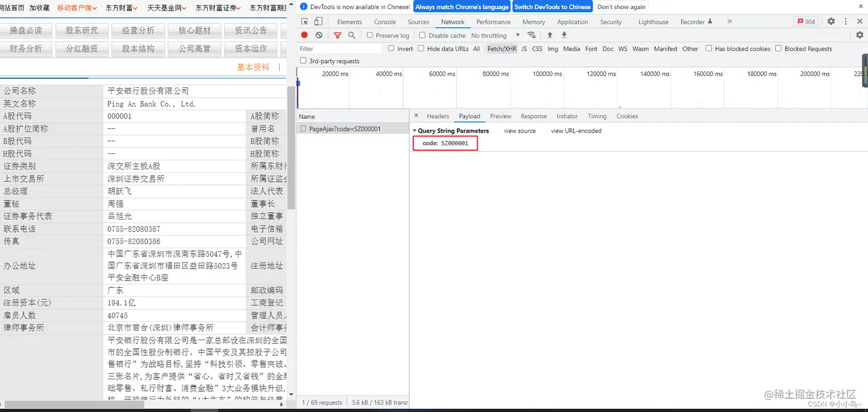
Task: Open the 天天基金网 dropdown menu
Action: (167, 8)
